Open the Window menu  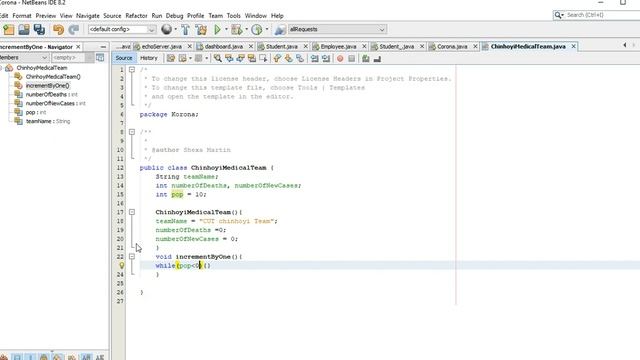pos(256,16)
